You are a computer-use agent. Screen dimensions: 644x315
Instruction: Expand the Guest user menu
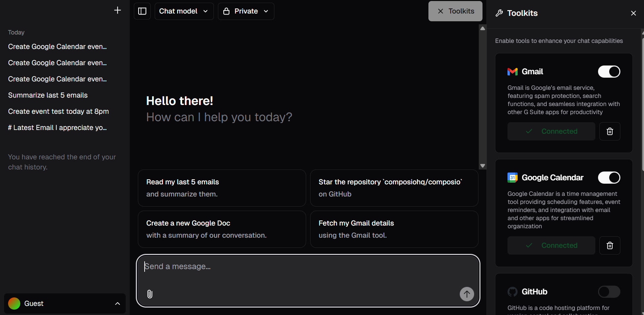click(65, 304)
